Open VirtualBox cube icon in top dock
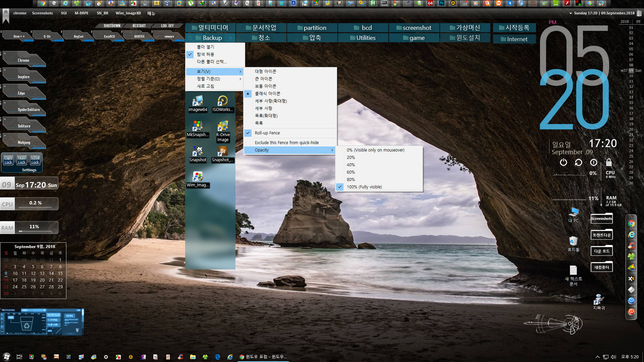The width and height of the screenshot is (644, 362). 168,3
